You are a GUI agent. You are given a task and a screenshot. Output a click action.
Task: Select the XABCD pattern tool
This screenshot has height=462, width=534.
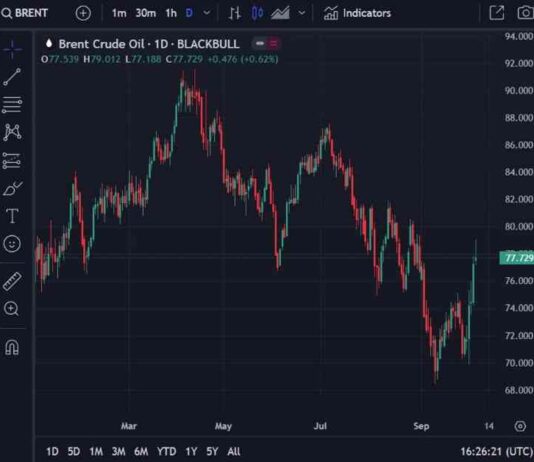[12, 132]
